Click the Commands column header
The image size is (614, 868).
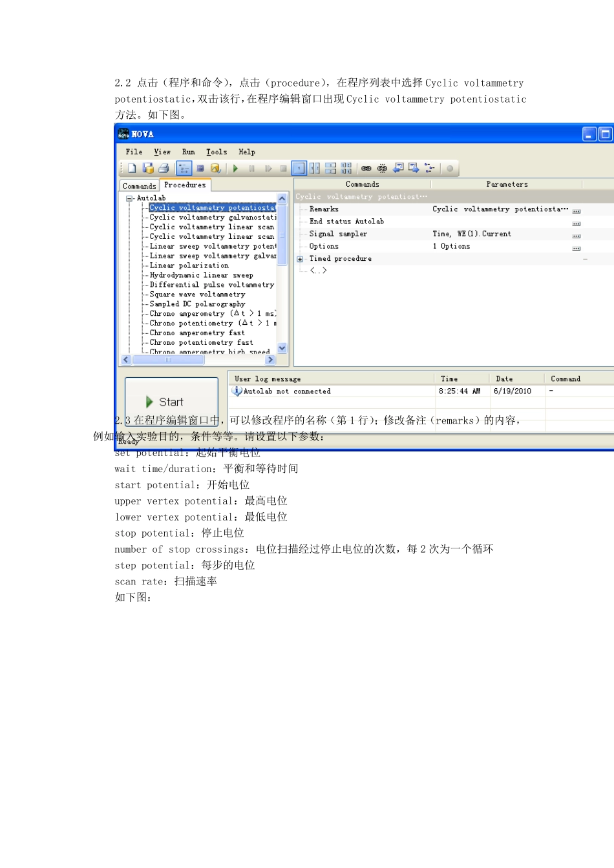(363, 184)
